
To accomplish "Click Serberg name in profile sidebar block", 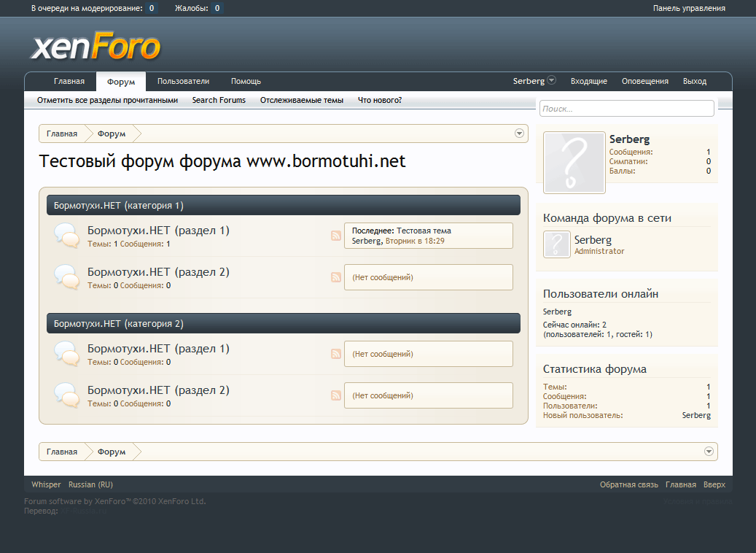I will [x=629, y=139].
